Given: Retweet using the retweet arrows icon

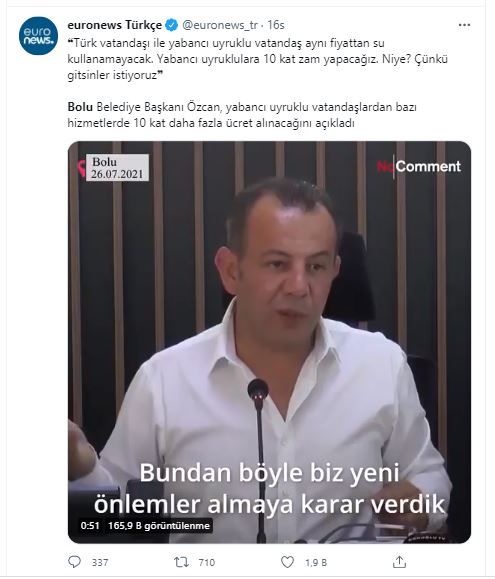Looking at the screenshot, I should [182, 562].
